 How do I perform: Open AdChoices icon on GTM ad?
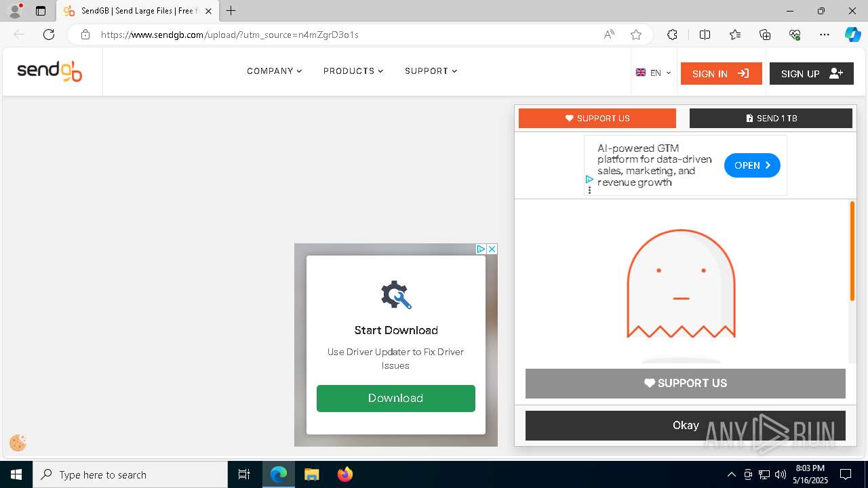[x=589, y=180]
